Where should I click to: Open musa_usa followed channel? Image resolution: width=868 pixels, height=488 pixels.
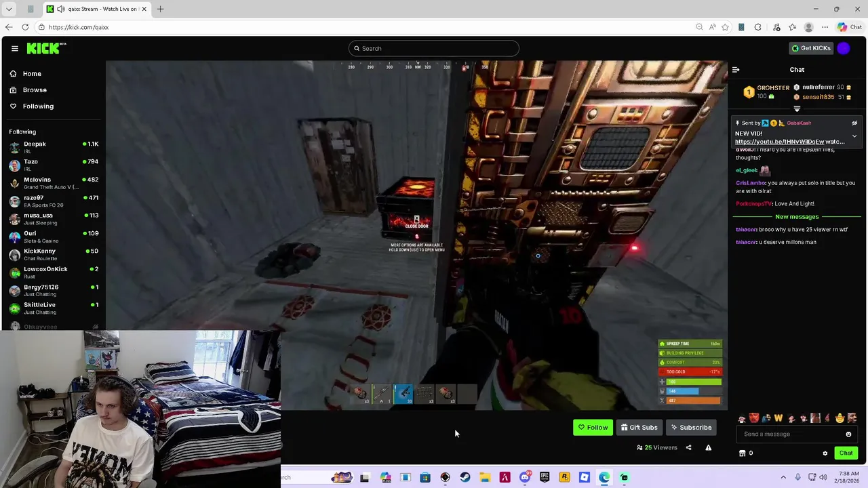coord(52,218)
